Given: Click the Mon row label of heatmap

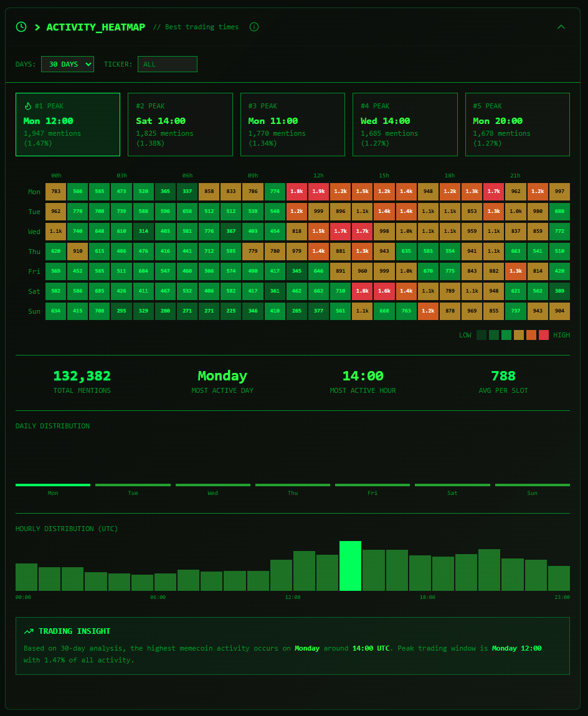Looking at the screenshot, I should point(34,192).
